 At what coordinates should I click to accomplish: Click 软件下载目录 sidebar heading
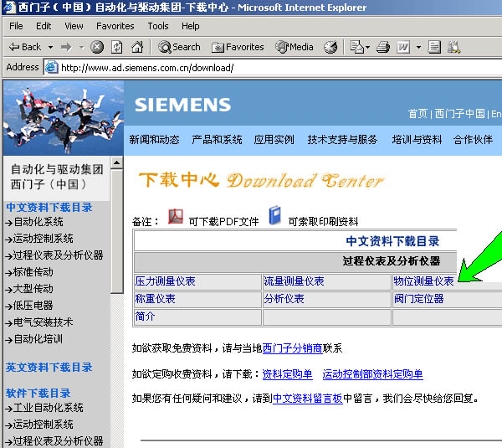click(x=38, y=394)
